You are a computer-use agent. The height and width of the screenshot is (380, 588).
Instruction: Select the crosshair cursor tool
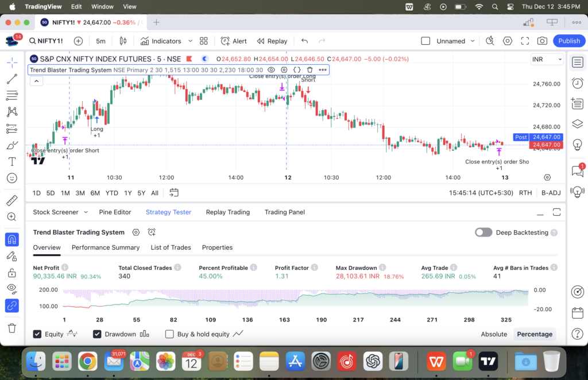[12, 62]
